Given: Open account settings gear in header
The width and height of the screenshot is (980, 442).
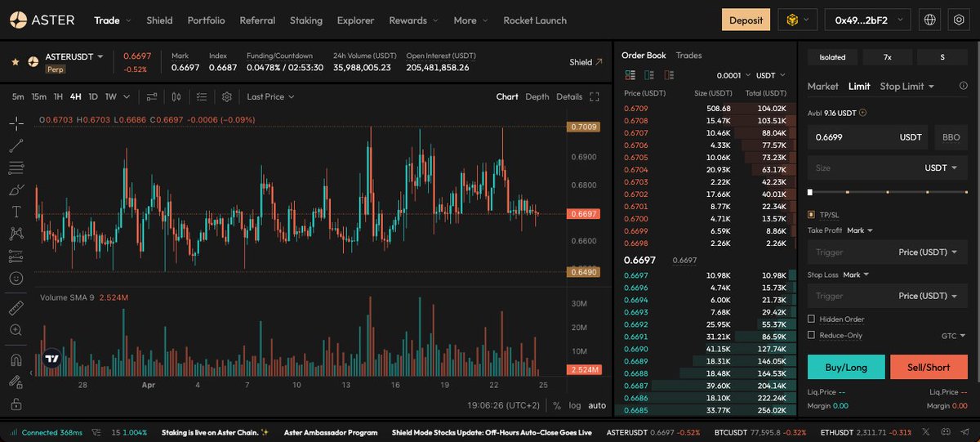Looking at the screenshot, I should [x=959, y=20].
